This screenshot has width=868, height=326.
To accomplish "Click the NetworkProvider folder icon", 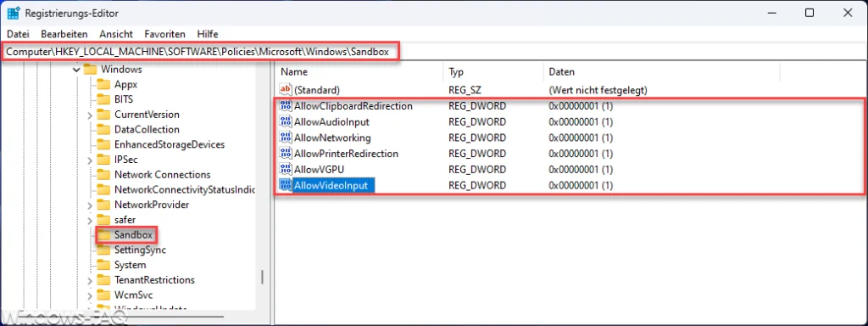I will (x=103, y=205).
